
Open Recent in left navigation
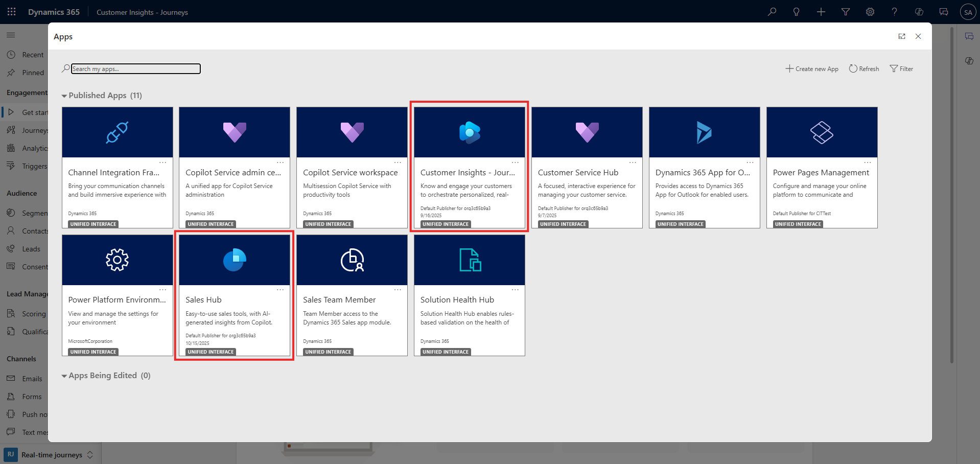(x=25, y=55)
